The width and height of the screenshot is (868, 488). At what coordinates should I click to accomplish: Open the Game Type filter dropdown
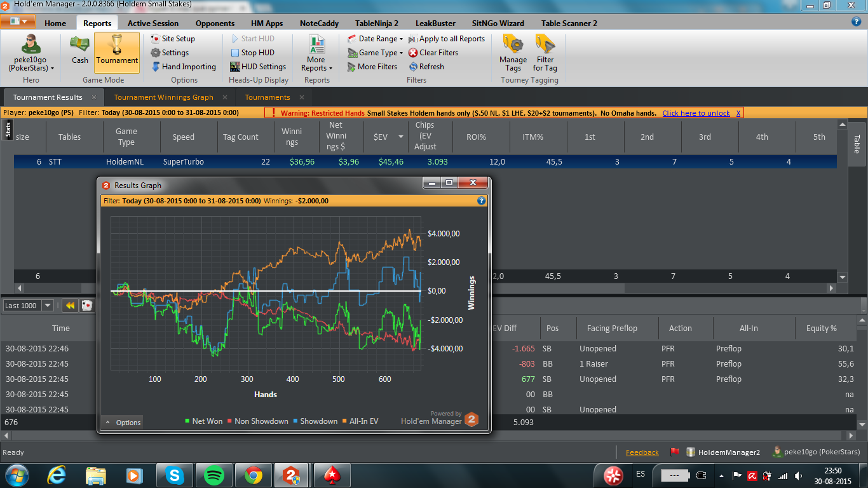click(376, 53)
